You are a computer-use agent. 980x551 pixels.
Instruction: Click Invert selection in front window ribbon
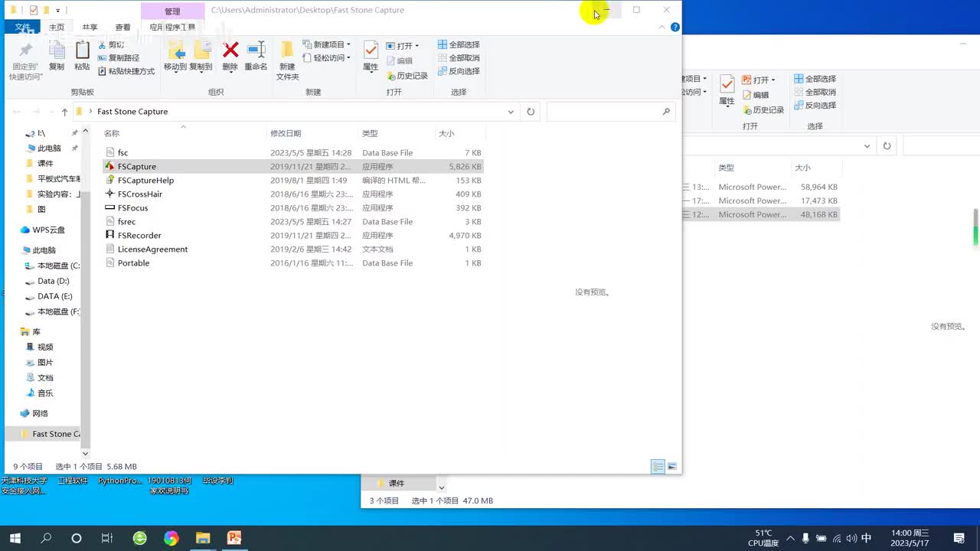(x=459, y=71)
